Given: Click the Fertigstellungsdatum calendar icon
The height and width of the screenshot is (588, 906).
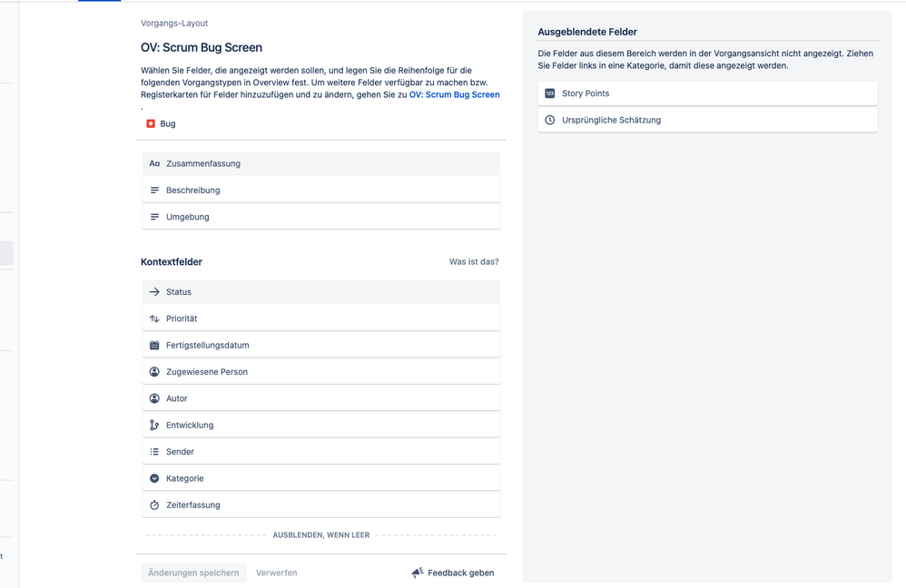Looking at the screenshot, I should [x=154, y=346].
